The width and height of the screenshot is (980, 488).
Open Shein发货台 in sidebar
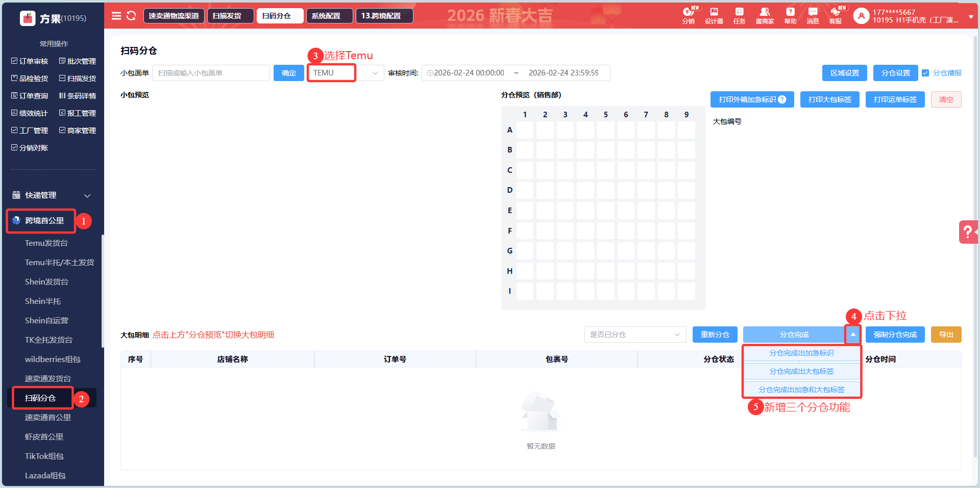[x=46, y=282]
